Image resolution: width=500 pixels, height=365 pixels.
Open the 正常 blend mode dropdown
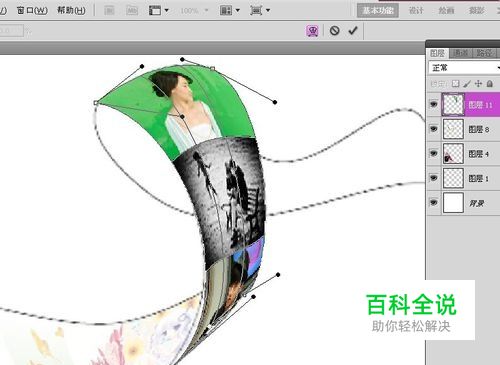click(x=464, y=68)
